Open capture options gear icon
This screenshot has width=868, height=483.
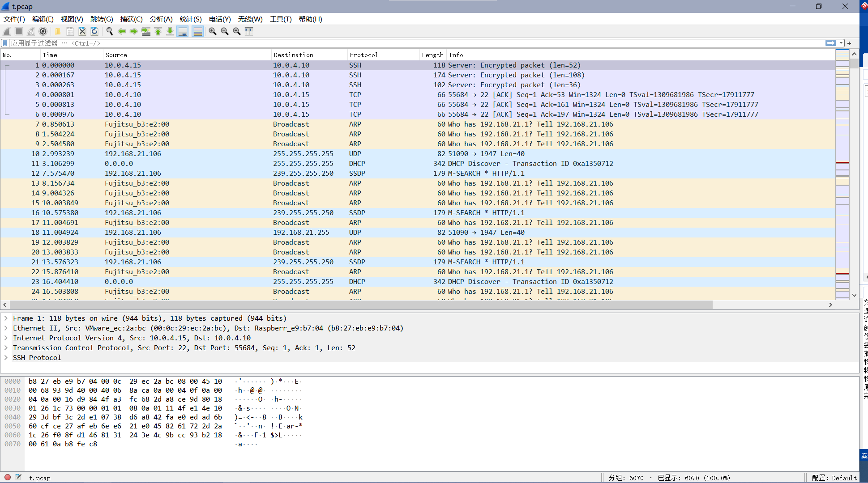tap(43, 31)
